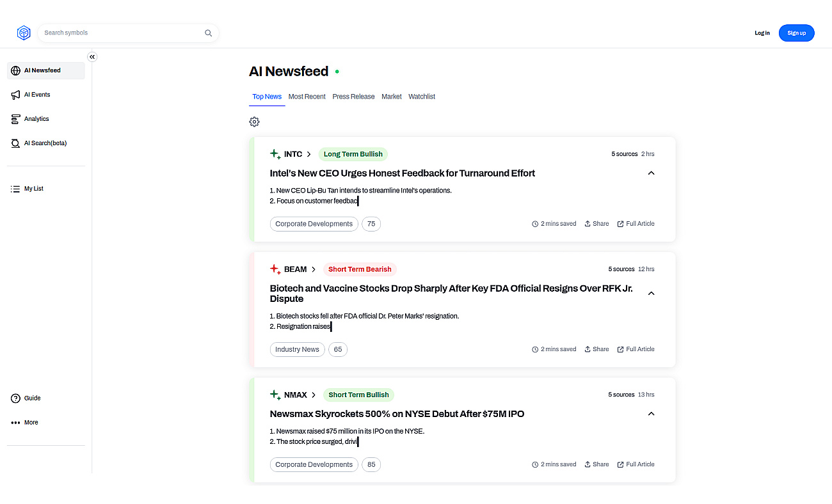832x504 pixels.
Task: Click Share icon on Intel card
Action: pos(588,224)
